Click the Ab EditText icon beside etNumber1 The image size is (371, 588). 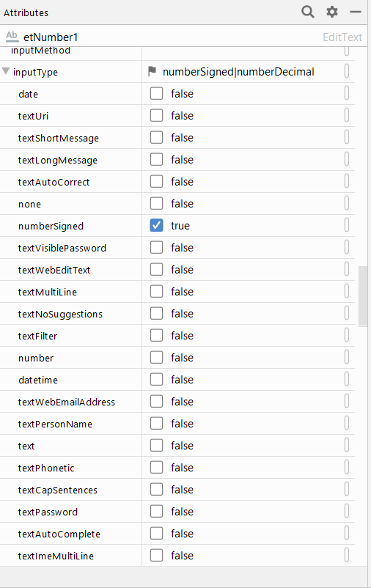pos(12,37)
